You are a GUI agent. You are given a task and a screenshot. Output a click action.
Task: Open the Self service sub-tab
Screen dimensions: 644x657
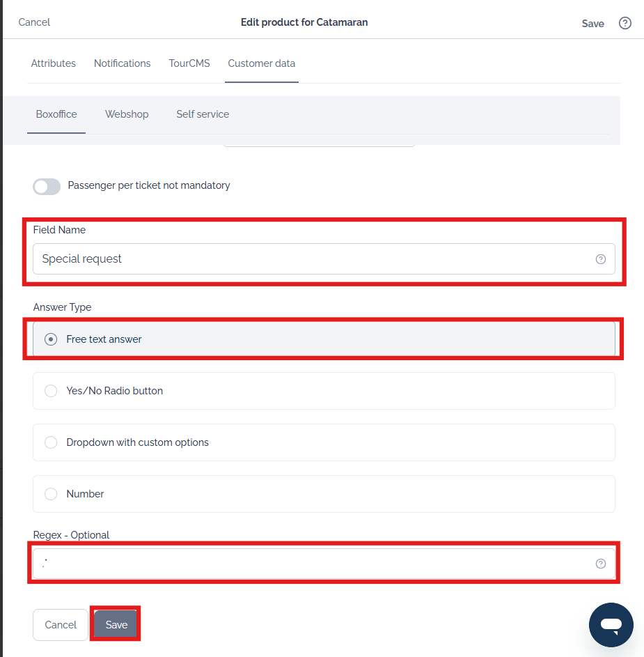(x=203, y=114)
